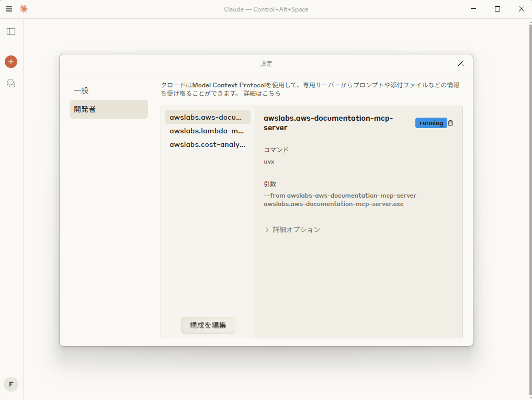
Task: Select the 開発者 settings tab
Action: pos(109,109)
